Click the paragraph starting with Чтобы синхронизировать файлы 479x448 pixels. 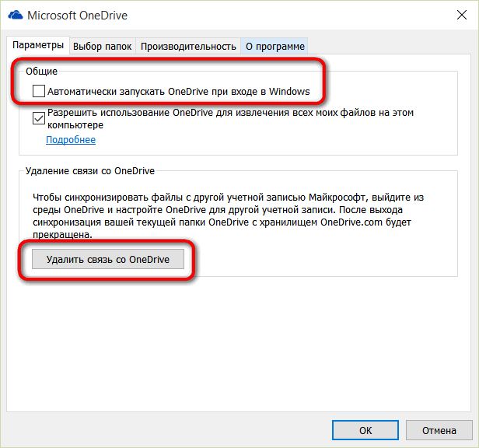click(228, 215)
